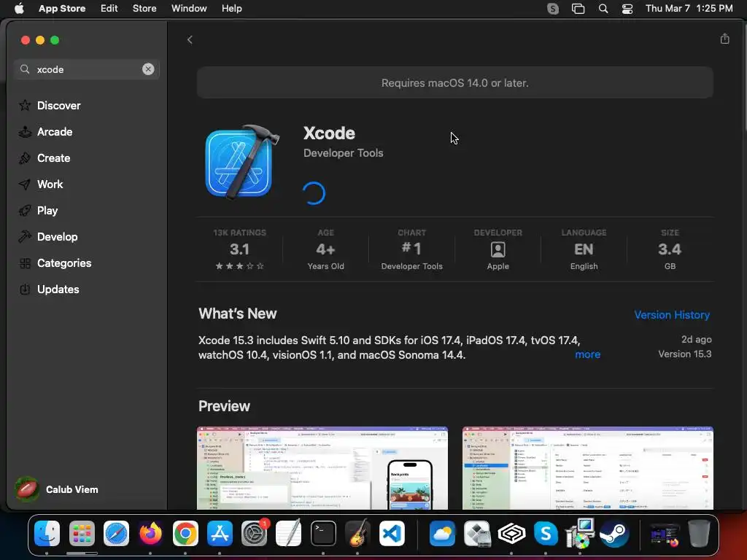Open Boot Camp Assistant in dock

click(x=477, y=533)
